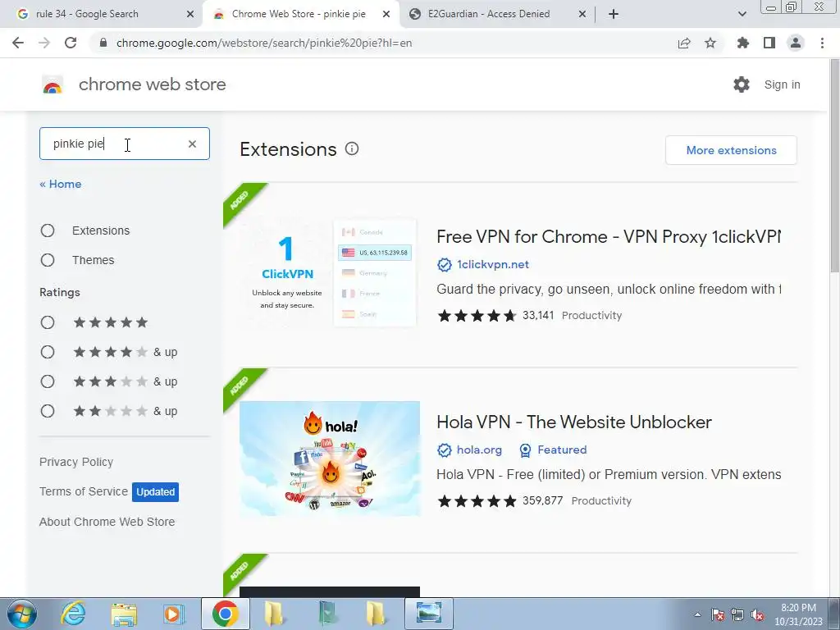Select the Chrome Web Store pinkie pie tab
The image size is (840, 630).
coord(300,14)
